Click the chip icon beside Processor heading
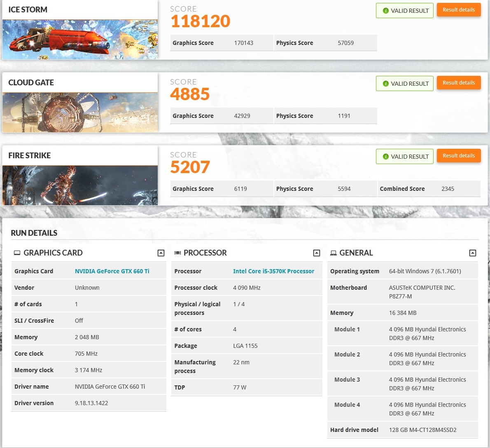This screenshot has width=490, height=448. [177, 253]
